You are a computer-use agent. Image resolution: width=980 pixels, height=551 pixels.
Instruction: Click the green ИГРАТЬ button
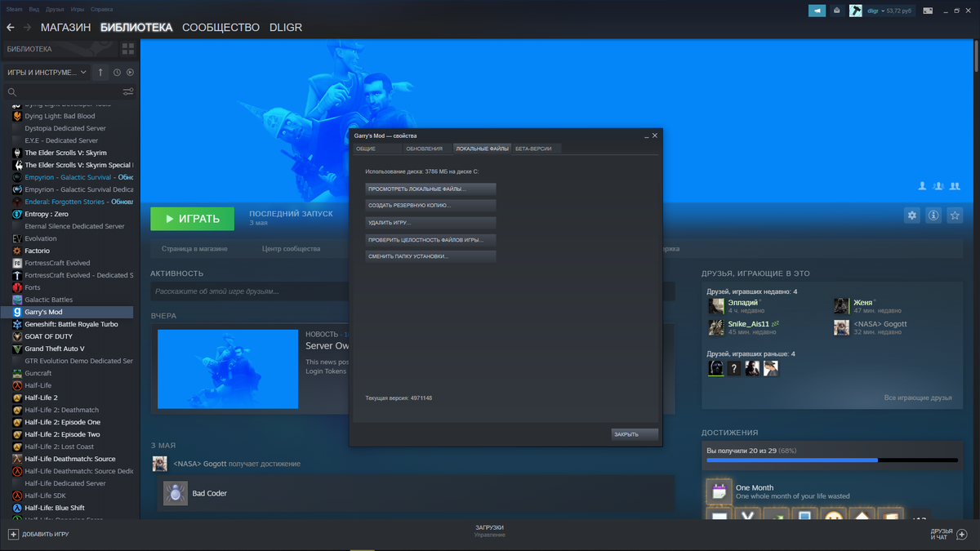point(192,219)
